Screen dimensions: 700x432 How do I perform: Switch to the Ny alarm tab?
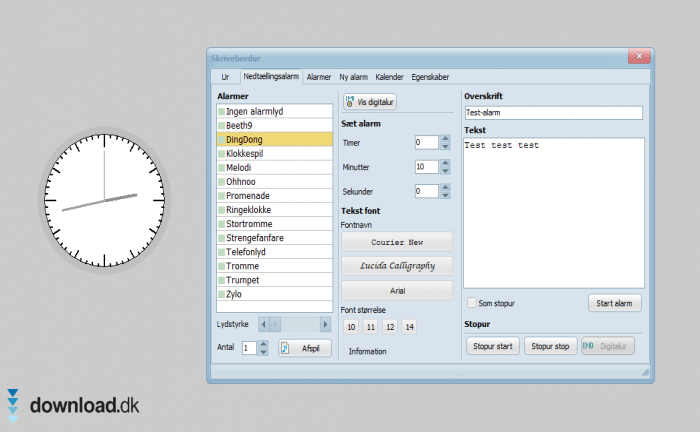coord(354,76)
